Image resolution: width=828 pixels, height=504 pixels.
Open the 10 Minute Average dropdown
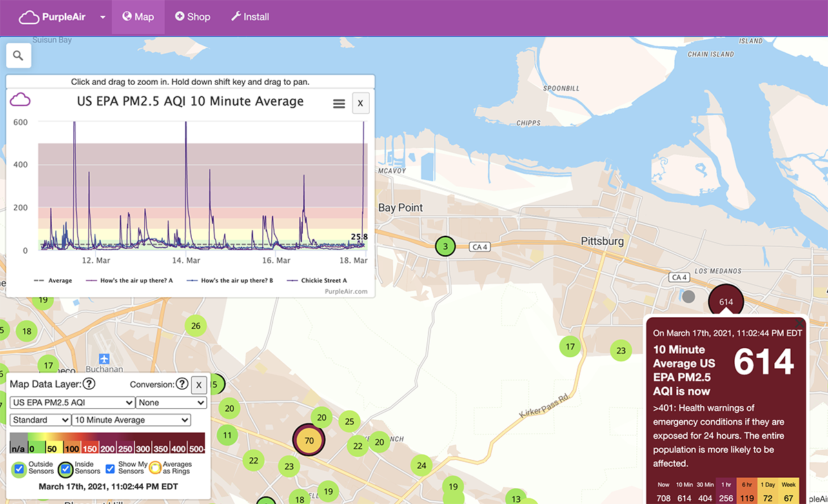tap(131, 420)
